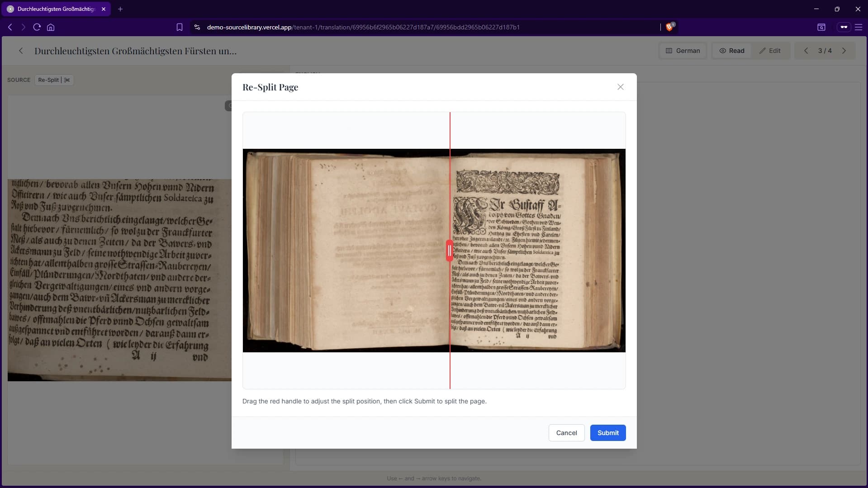Click Submit to split the page

[607, 433]
